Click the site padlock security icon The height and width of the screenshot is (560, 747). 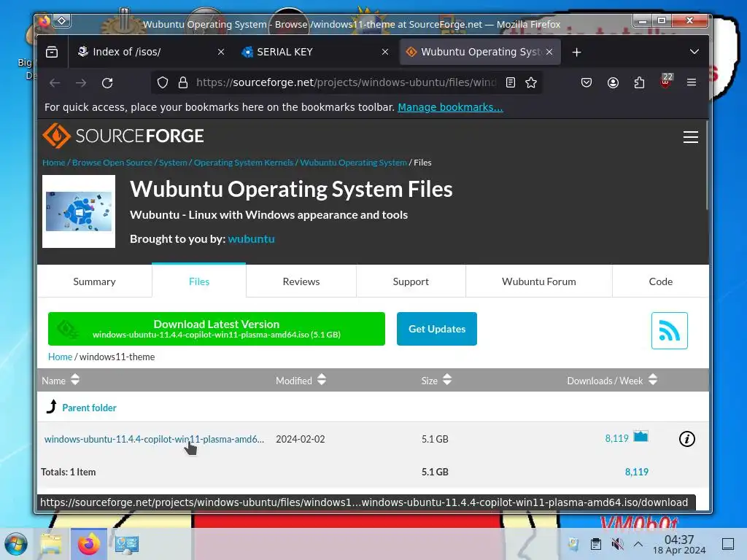[183, 83]
